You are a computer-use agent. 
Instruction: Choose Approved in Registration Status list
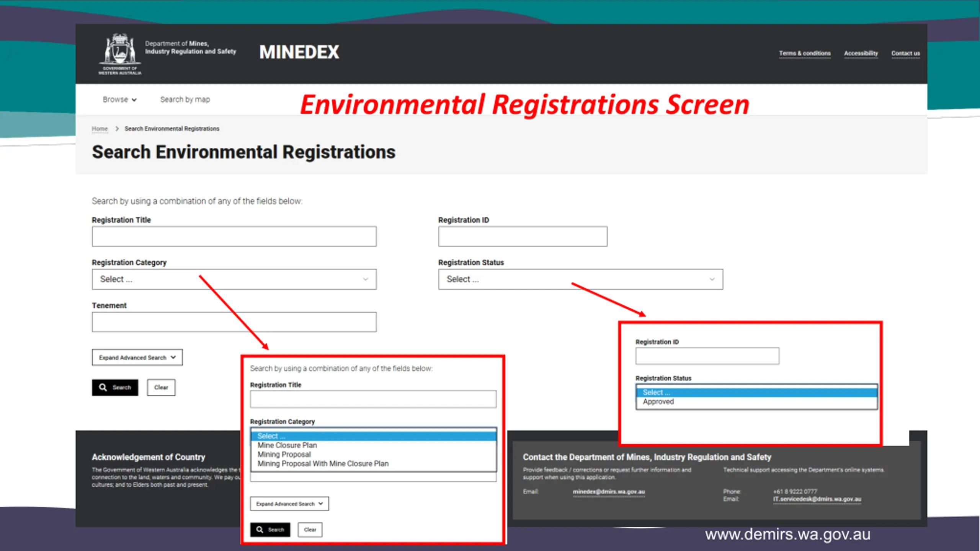point(756,401)
